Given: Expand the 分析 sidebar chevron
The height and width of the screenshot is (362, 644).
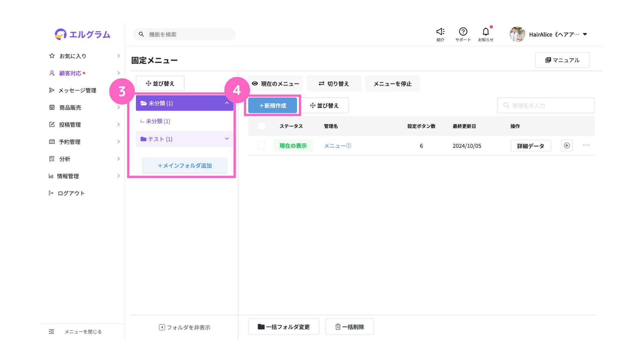Looking at the screenshot, I should [x=118, y=159].
